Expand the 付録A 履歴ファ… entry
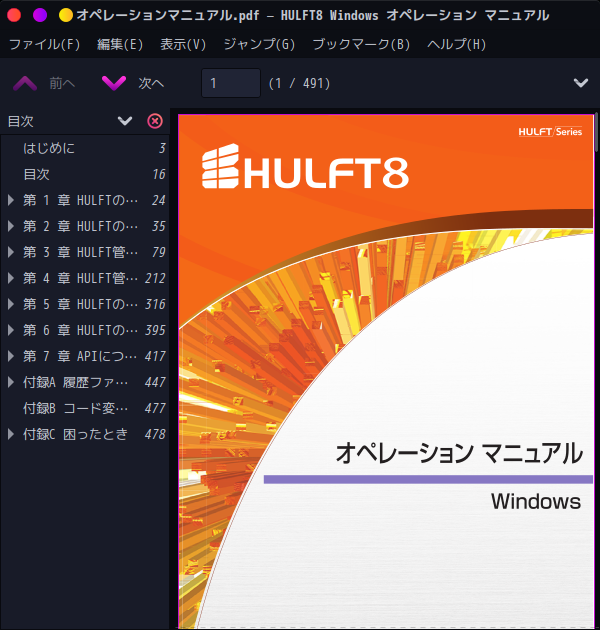Image resolution: width=600 pixels, height=630 pixels. [x=11, y=382]
